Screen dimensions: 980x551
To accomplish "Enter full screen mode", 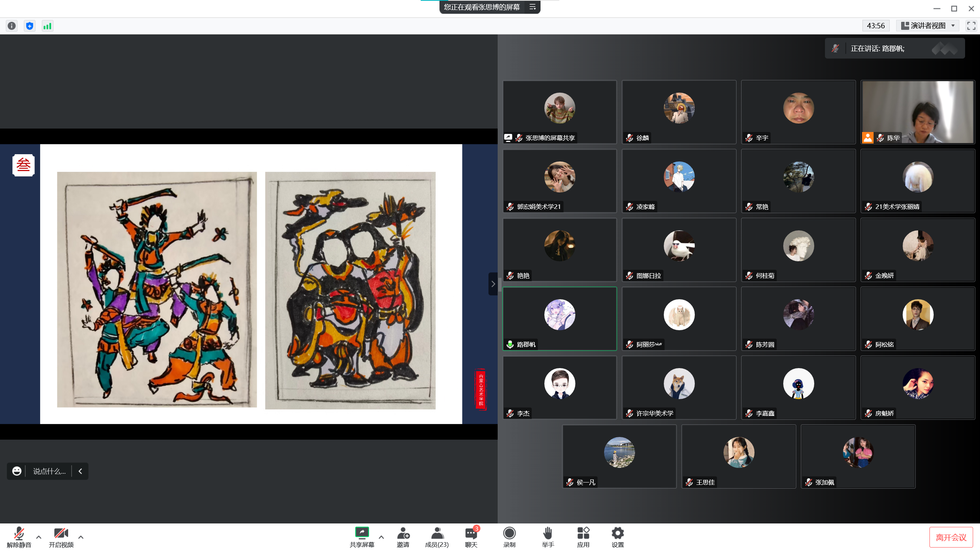I will point(971,26).
